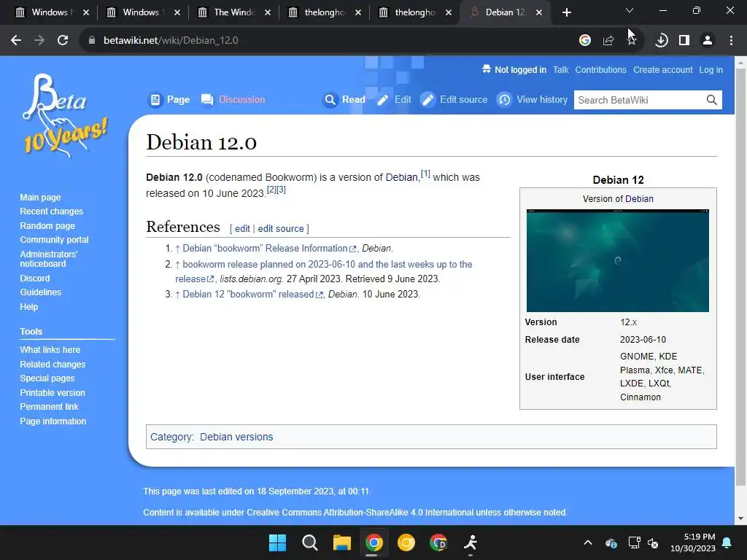Click the Windows Start button
This screenshot has height=560, width=747.
pyautogui.click(x=277, y=542)
